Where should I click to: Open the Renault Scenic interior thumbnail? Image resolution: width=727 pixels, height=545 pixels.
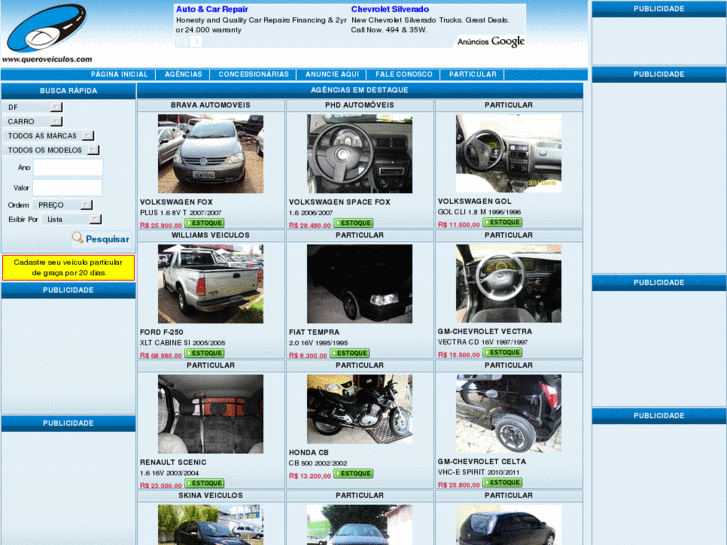[210, 414]
